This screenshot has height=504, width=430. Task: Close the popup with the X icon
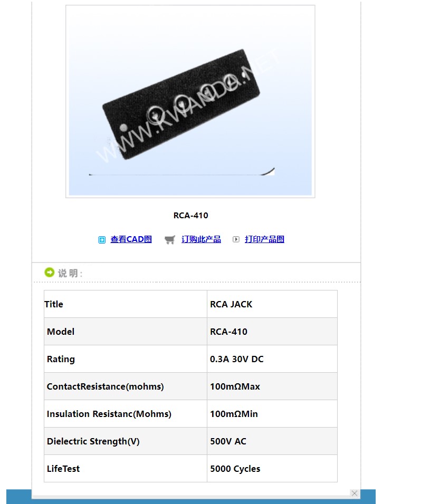(x=354, y=493)
